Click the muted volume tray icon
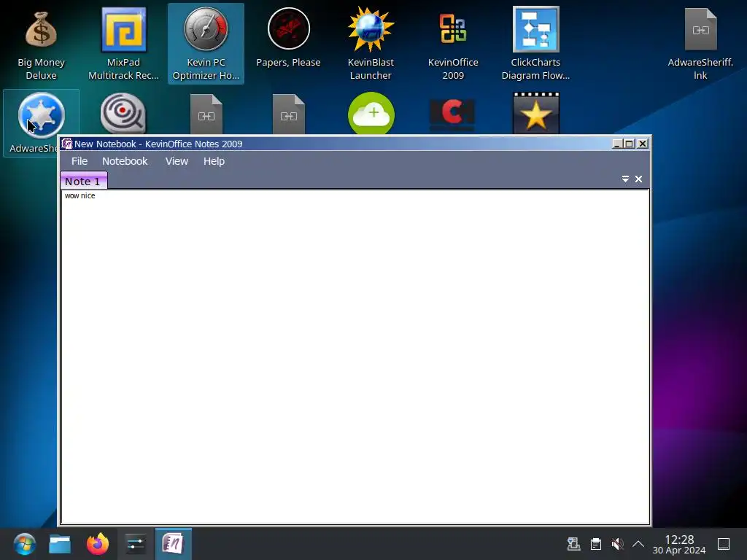 coord(617,544)
